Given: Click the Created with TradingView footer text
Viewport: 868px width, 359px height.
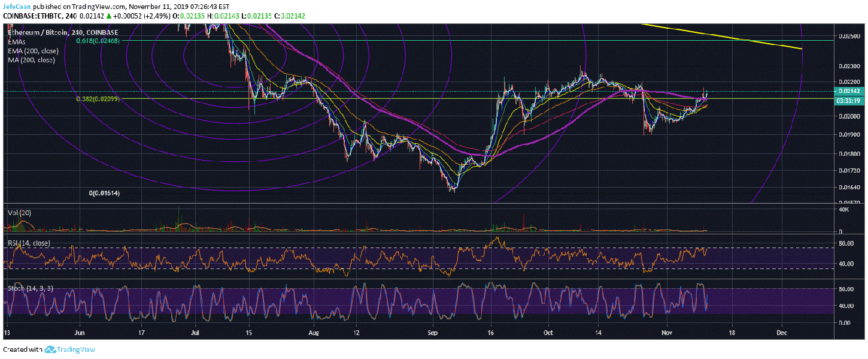Looking at the screenshot, I should pyautogui.click(x=49, y=349).
